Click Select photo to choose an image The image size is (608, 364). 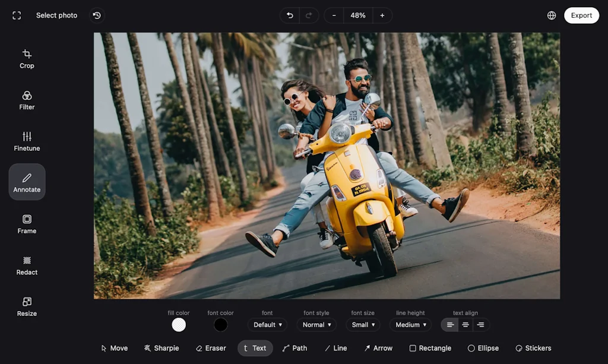(56, 15)
